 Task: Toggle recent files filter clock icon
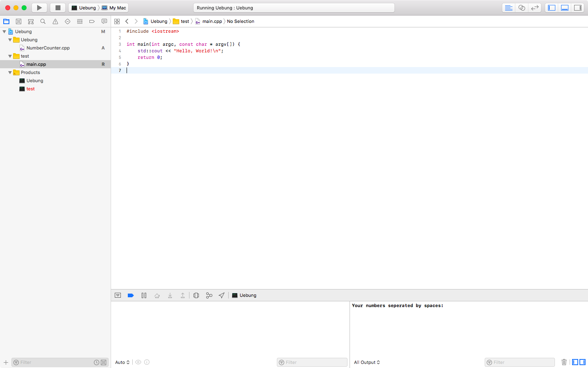[x=96, y=362]
